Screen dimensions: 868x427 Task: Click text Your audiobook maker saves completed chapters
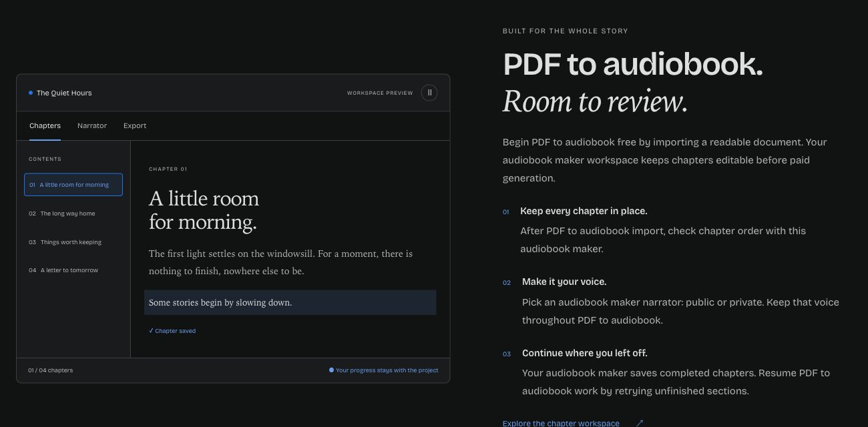pos(676,382)
